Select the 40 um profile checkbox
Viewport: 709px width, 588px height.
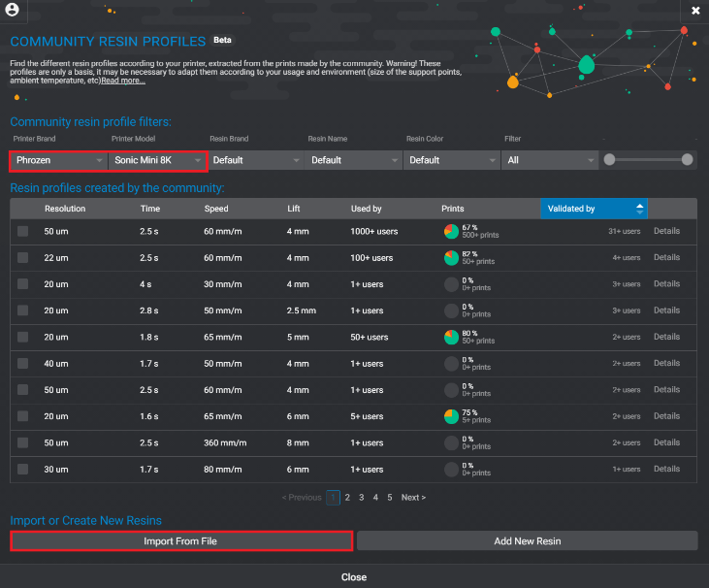(23, 364)
